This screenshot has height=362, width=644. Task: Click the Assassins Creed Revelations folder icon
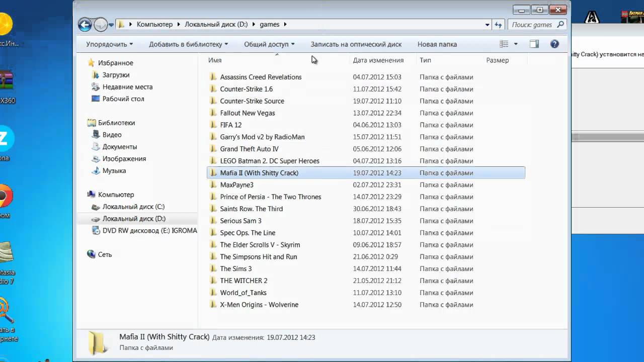pyautogui.click(x=213, y=77)
